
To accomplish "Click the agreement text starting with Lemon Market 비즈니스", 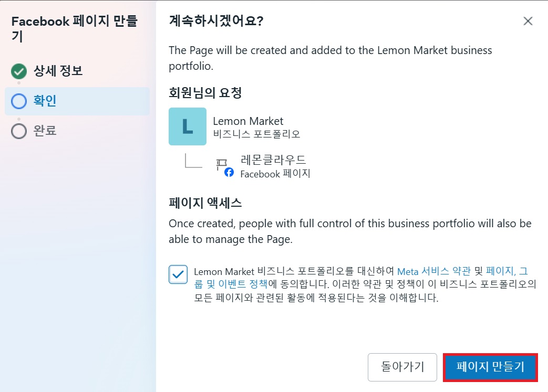I will click(x=365, y=284).
